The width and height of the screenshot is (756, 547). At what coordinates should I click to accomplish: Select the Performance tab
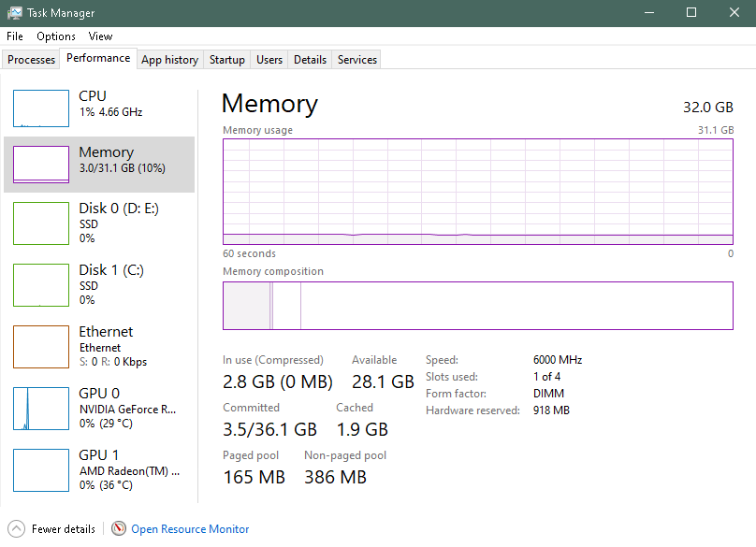(98, 58)
